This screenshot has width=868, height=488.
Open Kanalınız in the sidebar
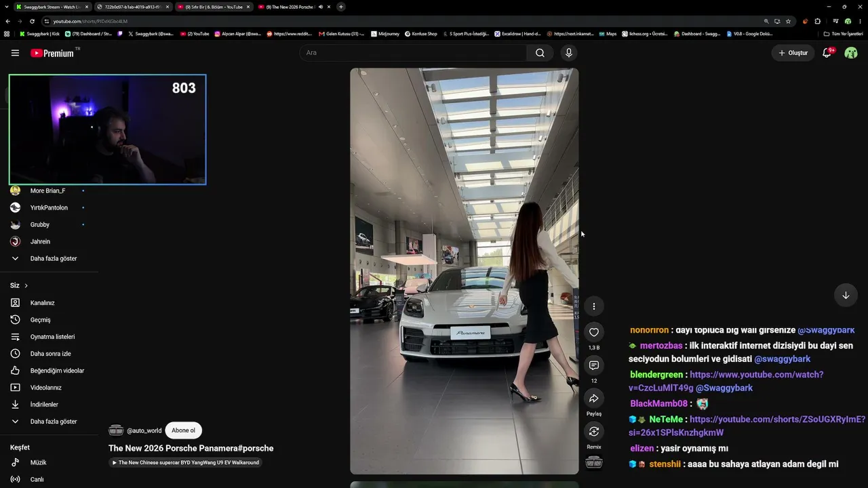pyautogui.click(x=42, y=303)
